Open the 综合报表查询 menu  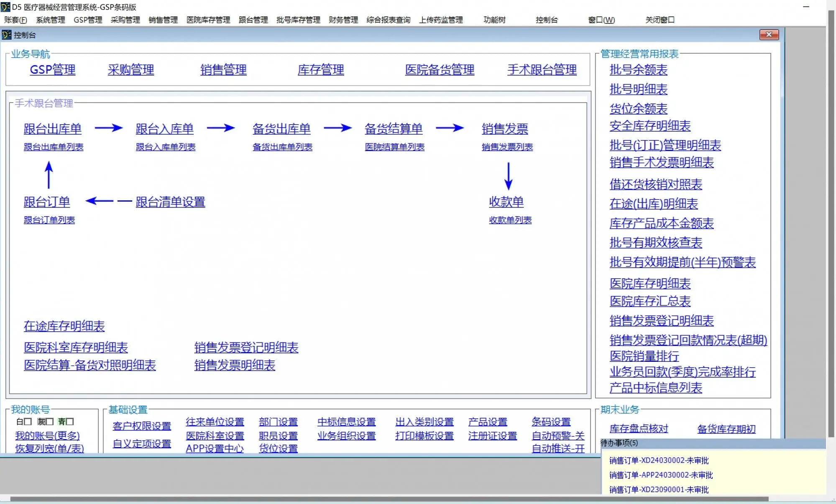(x=389, y=20)
